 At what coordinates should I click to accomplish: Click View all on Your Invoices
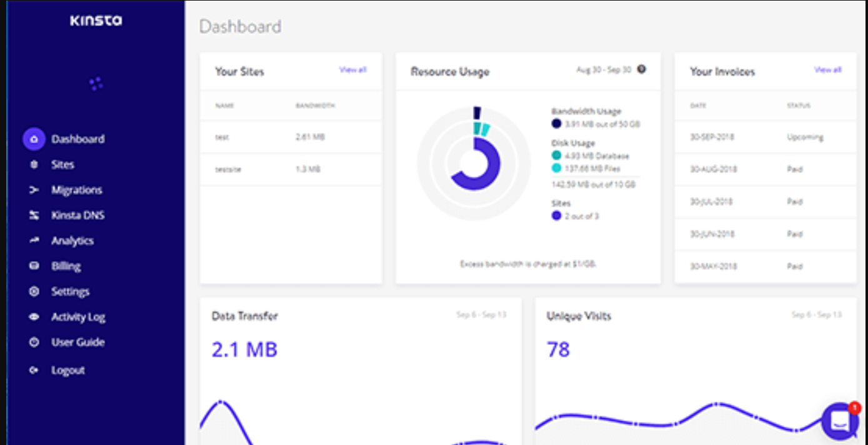click(x=827, y=70)
